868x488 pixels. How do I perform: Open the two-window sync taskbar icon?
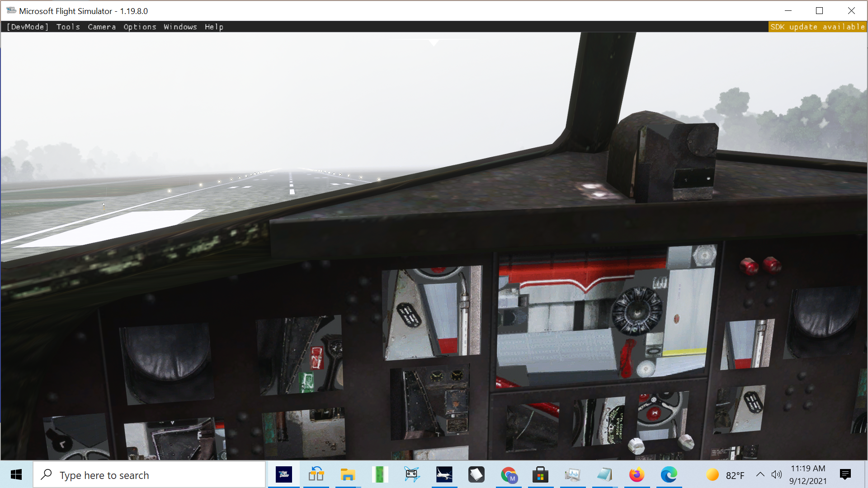(x=316, y=474)
